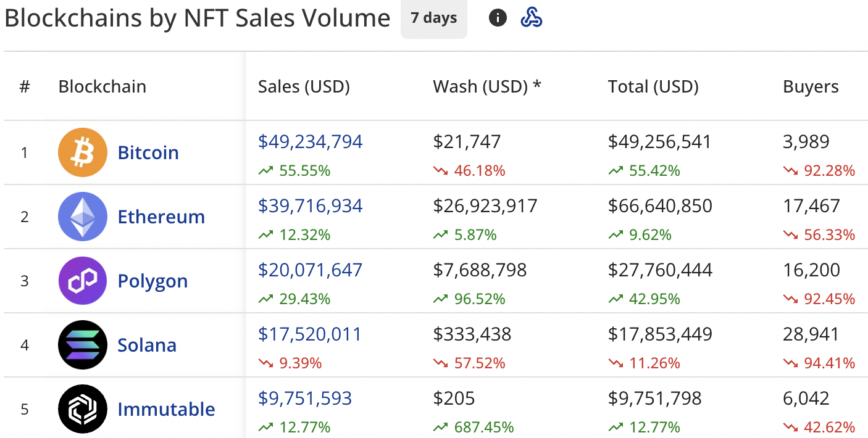Click Bitcoin buyers change 92.28%
The image size is (868, 438).
(x=819, y=171)
